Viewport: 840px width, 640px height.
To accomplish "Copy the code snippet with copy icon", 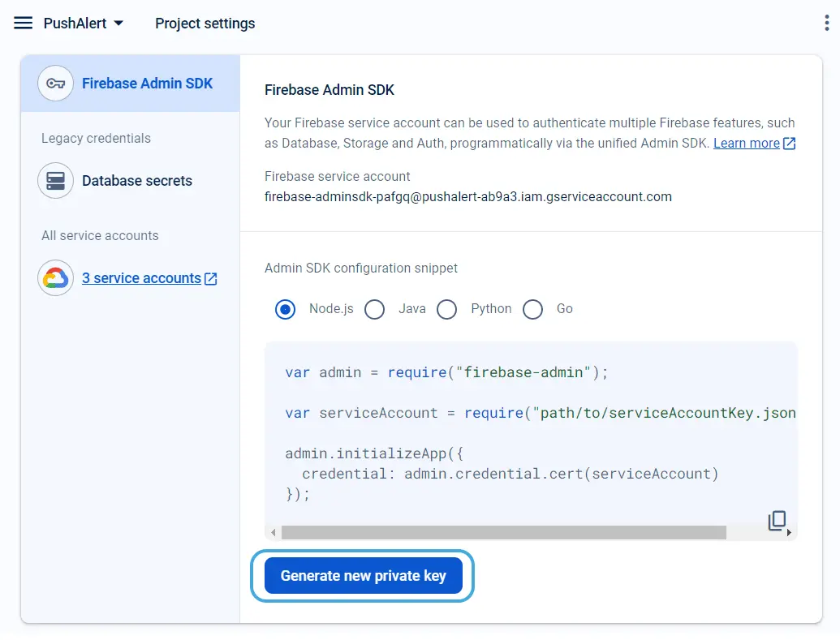I will coord(777,520).
